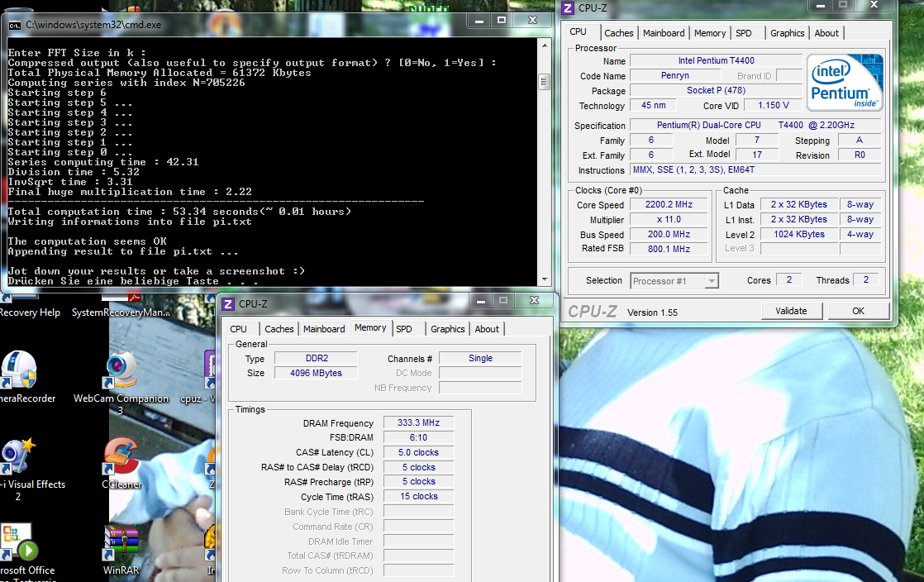Show About tab in lower CPU-Z window

click(487, 329)
